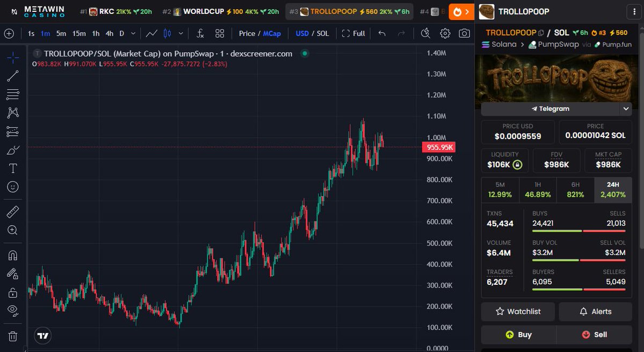Viewport: 644px width, 352px height.
Task: Click the red Sell button
Action: (594, 334)
